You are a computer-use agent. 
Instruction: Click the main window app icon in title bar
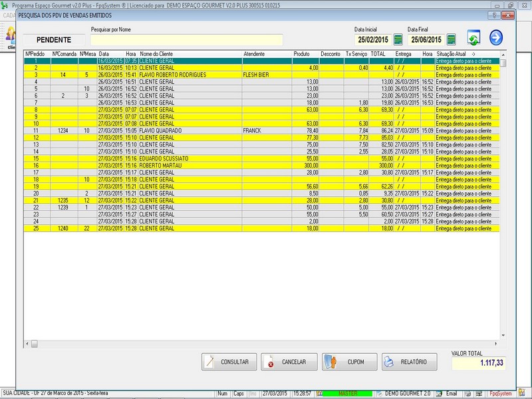[5, 5]
